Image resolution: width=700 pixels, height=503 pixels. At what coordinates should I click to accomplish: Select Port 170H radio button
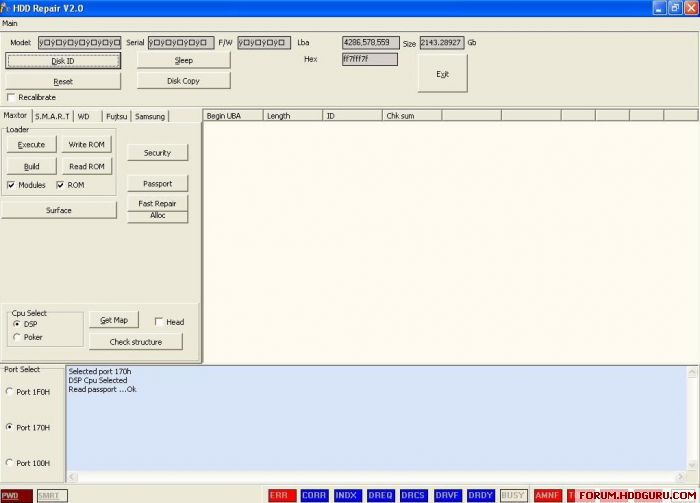pyautogui.click(x=9, y=427)
